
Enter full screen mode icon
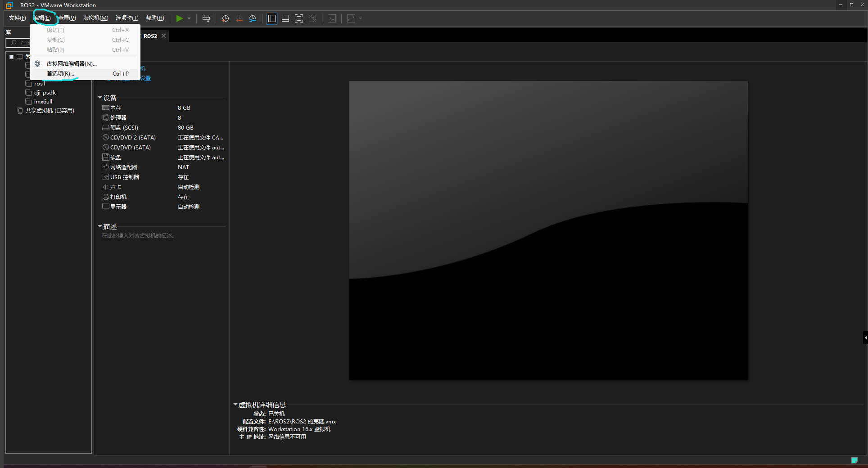pyautogui.click(x=299, y=18)
